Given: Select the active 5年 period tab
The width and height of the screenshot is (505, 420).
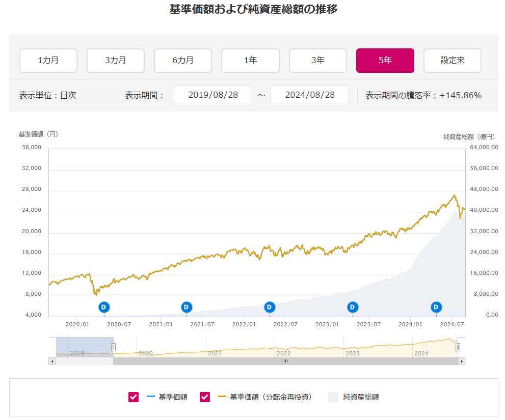Looking at the screenshot, I should pyautogui.click(x=385, y=61).
